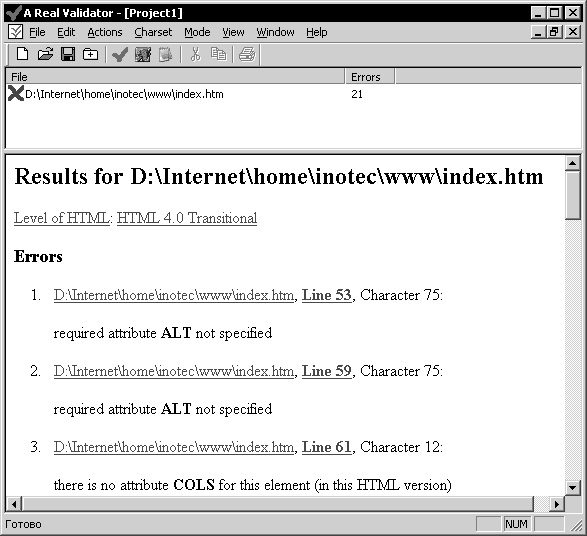Image resolution: width=587 pixels, height=536 pixels.
Task: Open the Charset menu
Action: pyautogui.click(x=153, y=33)
